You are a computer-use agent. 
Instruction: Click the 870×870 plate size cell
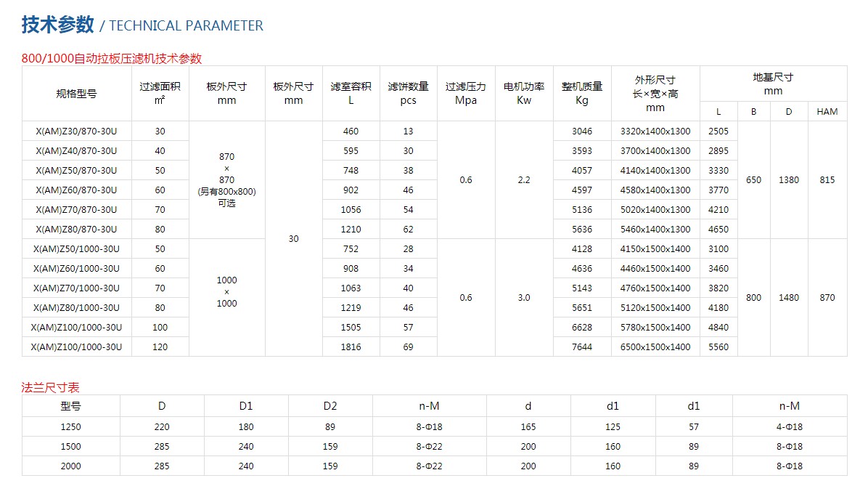point(226,179)
